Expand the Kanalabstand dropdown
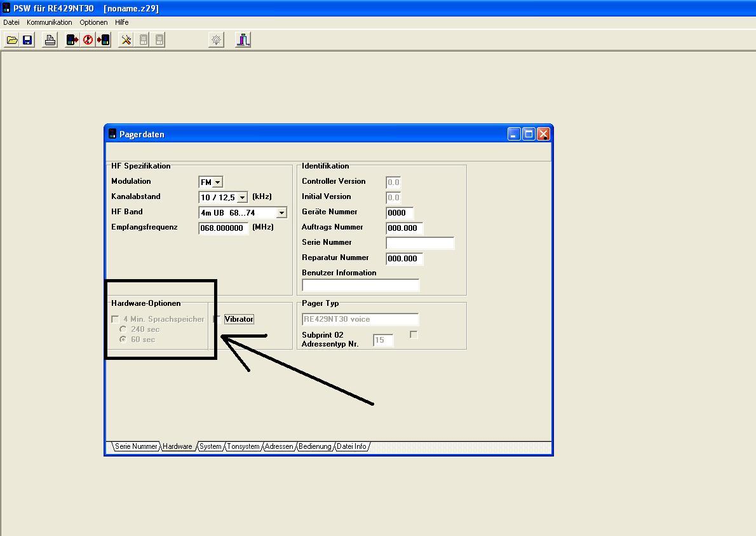 coord(242,198)
